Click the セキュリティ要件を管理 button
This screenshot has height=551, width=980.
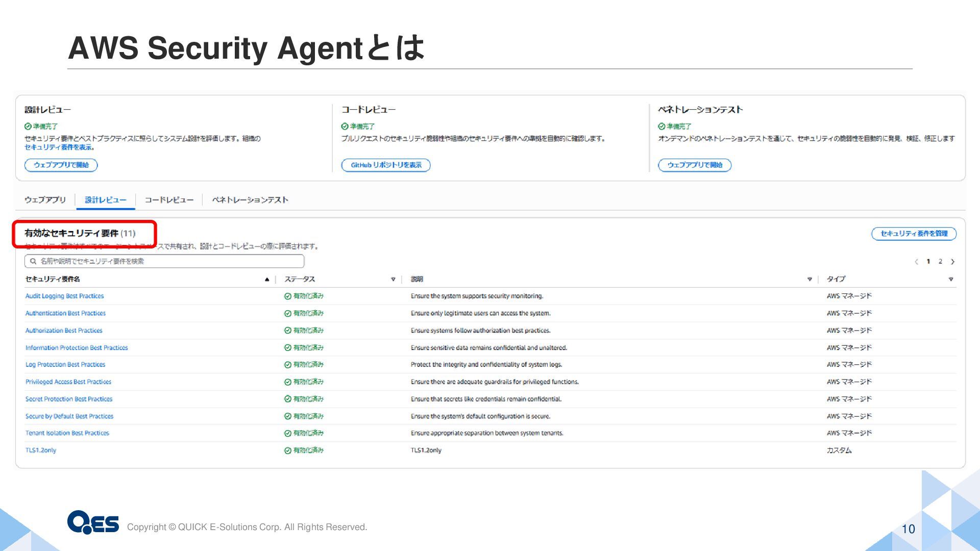(x=914, y=234)
